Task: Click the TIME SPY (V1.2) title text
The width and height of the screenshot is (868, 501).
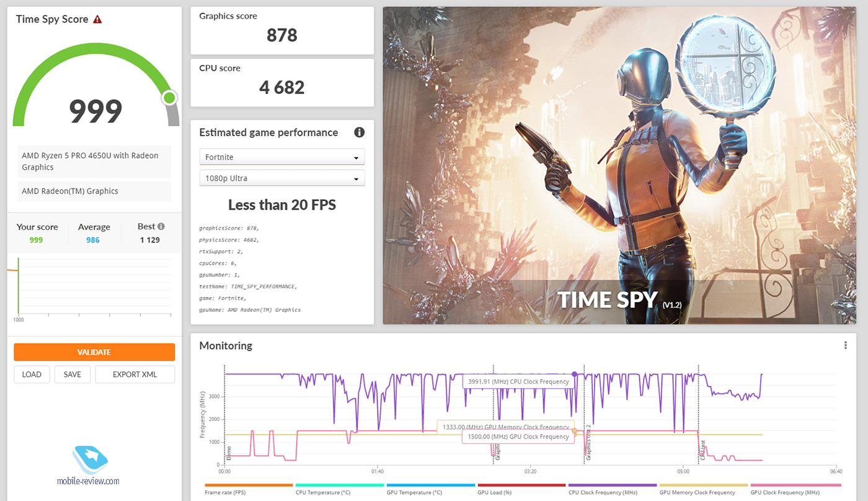Action: click(620, 299)
